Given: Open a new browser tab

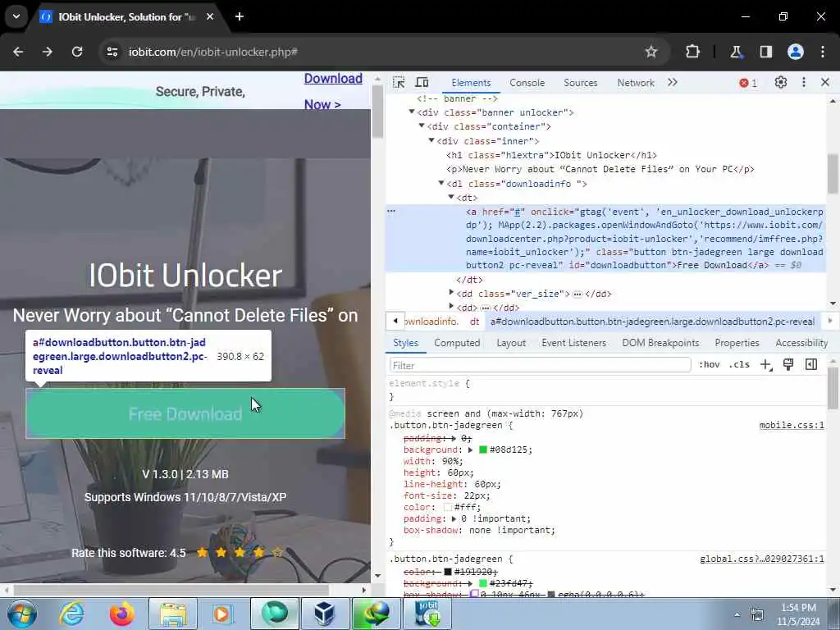Looking at the screenshot, I should [x=240, y=16].
